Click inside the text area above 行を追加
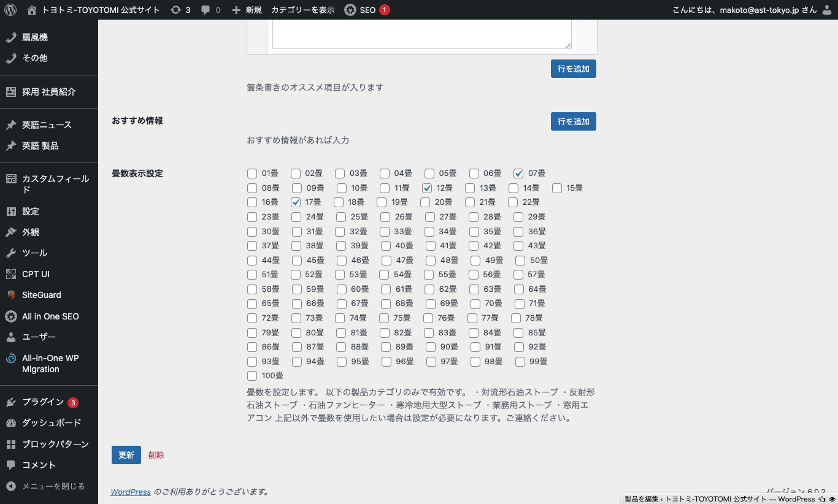The image size is (838, 504). coord(422,34)
